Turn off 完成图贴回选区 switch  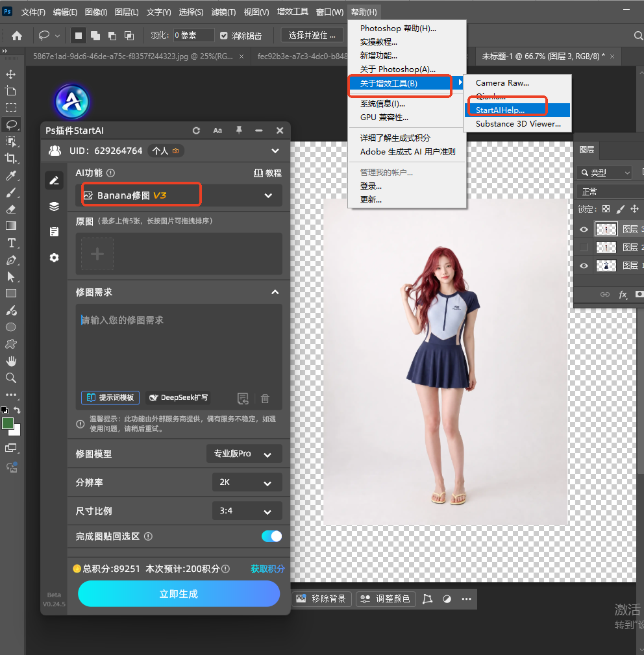(x=271, y=536)
